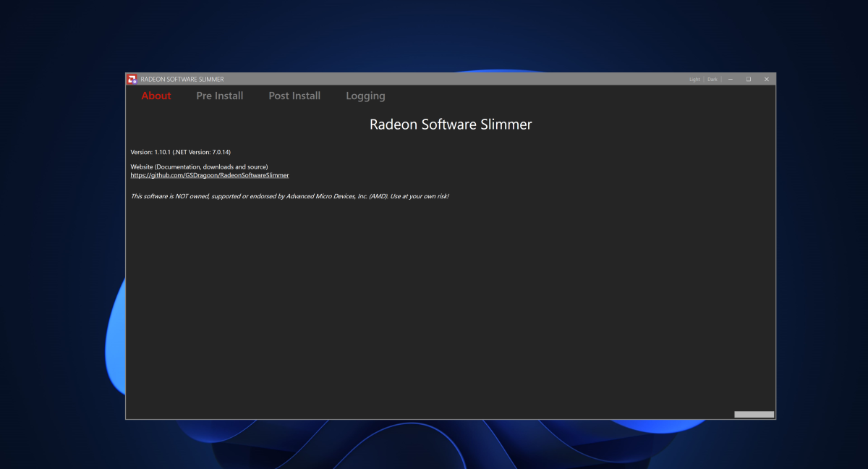Switch to the Pre Install tab
This screenshot has width=868, height=469.
click(x=220, y=96)
